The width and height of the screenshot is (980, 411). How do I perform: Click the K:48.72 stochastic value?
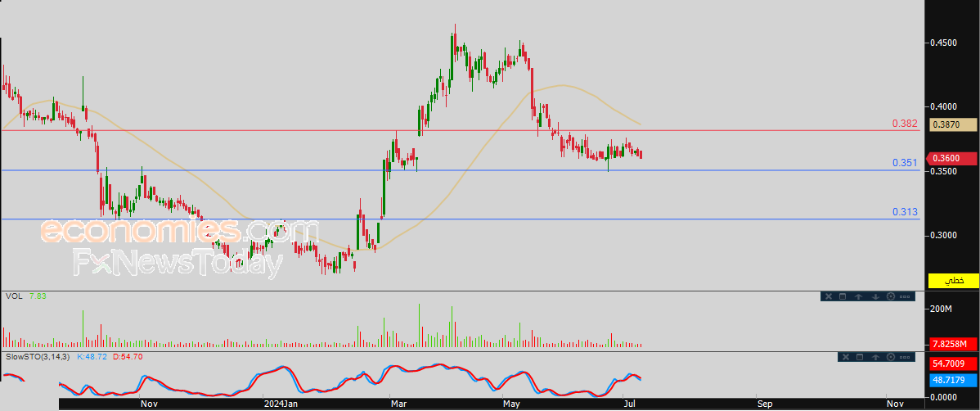(x=92, y=357)
